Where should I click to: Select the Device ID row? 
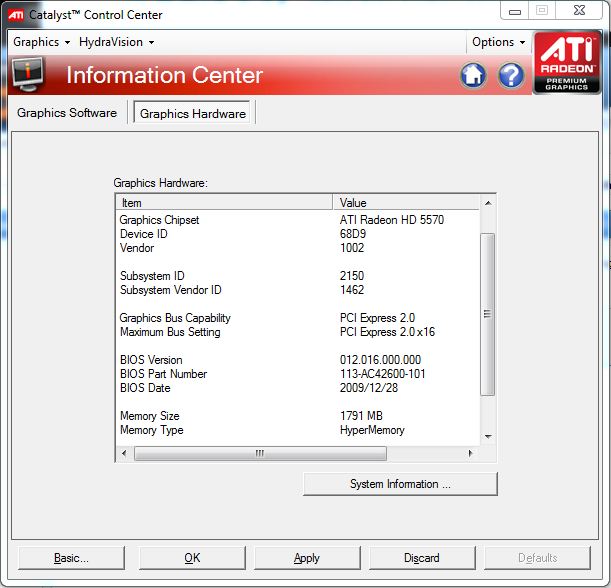coord(298,234)
